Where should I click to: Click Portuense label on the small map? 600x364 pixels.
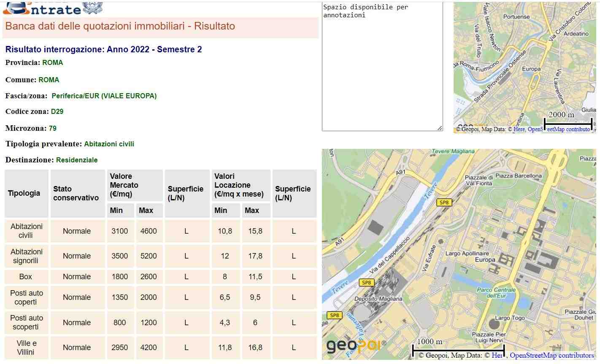tap(516, 17)
